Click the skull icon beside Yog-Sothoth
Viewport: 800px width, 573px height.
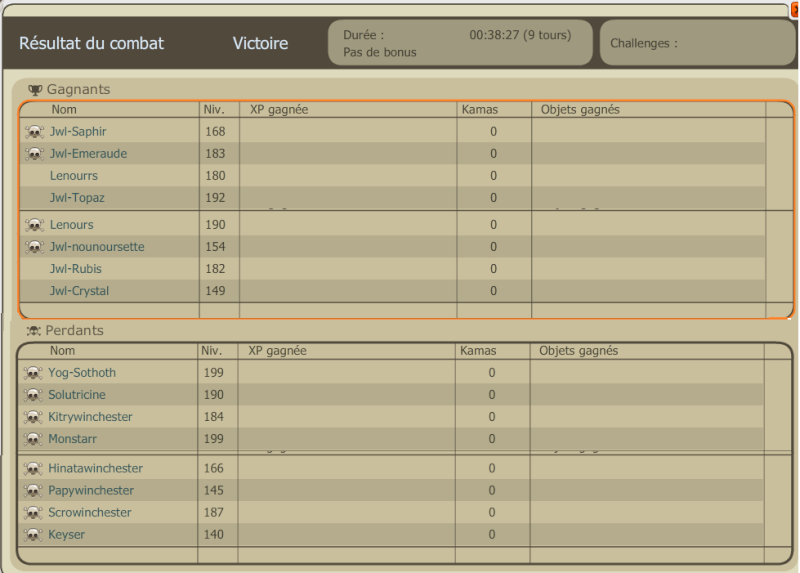[x=33, y=373]
